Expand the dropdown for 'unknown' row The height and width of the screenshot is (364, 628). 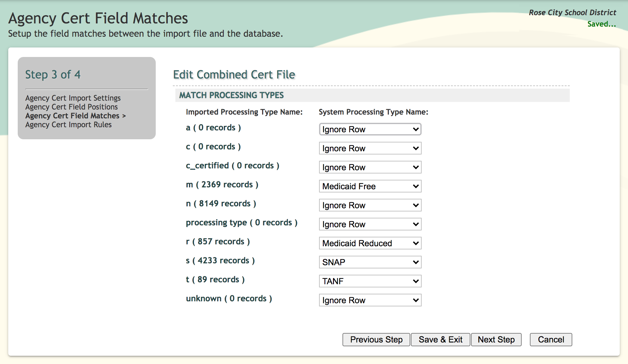pyautogui.click(x=370, y=300)
